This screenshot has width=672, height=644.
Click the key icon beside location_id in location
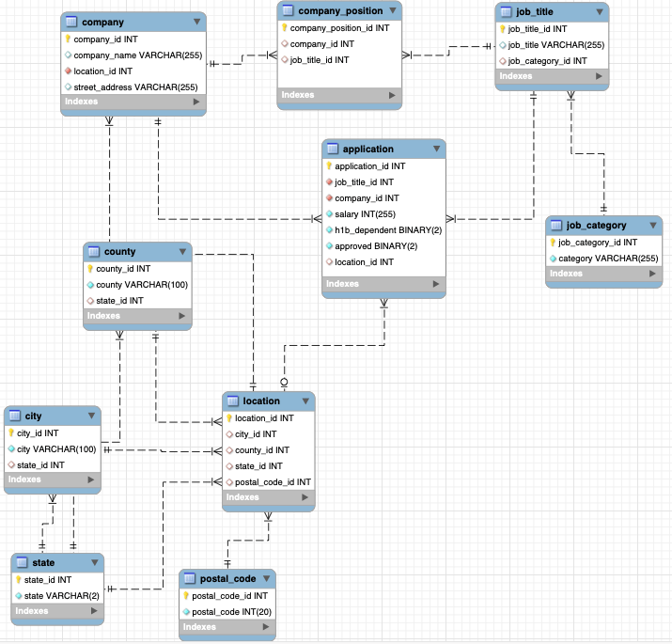pos(229,418)
